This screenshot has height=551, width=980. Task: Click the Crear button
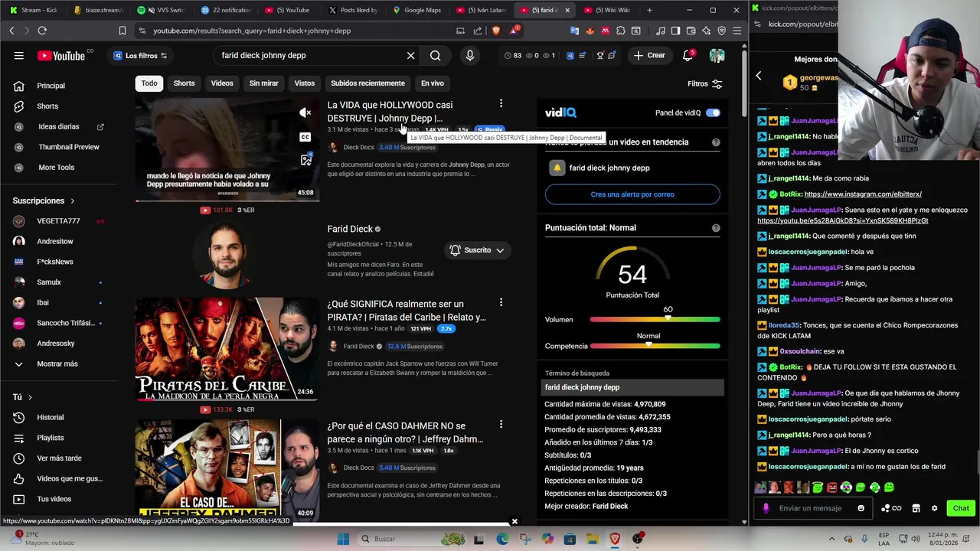pyautogui.click(x=649, y=55)
